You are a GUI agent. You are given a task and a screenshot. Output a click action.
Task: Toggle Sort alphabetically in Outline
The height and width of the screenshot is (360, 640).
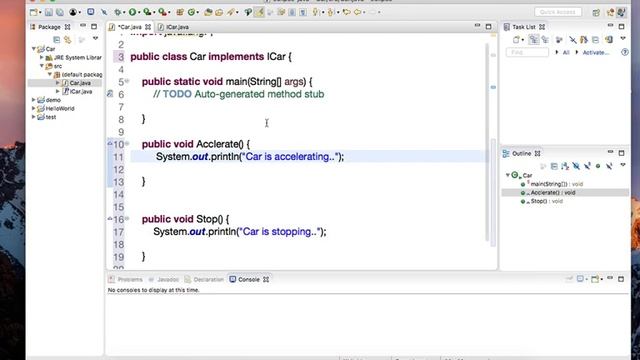(565, 166)
